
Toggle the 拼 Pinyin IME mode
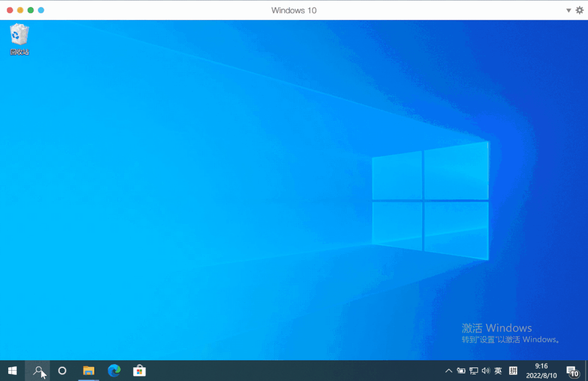click(513, 371)
